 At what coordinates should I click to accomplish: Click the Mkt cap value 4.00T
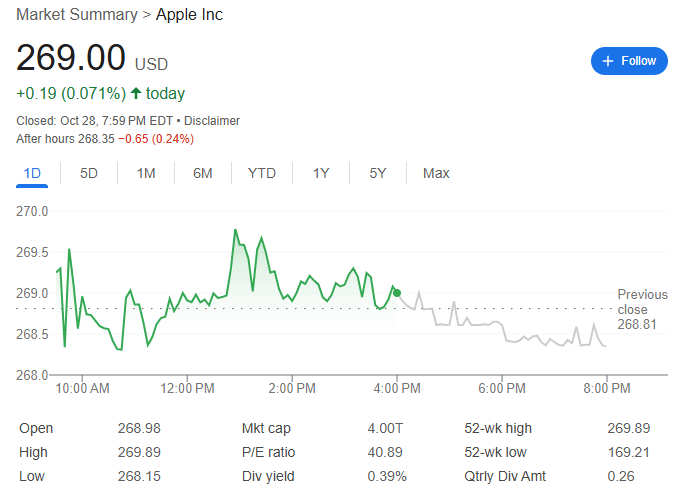(x=383, y=428)
